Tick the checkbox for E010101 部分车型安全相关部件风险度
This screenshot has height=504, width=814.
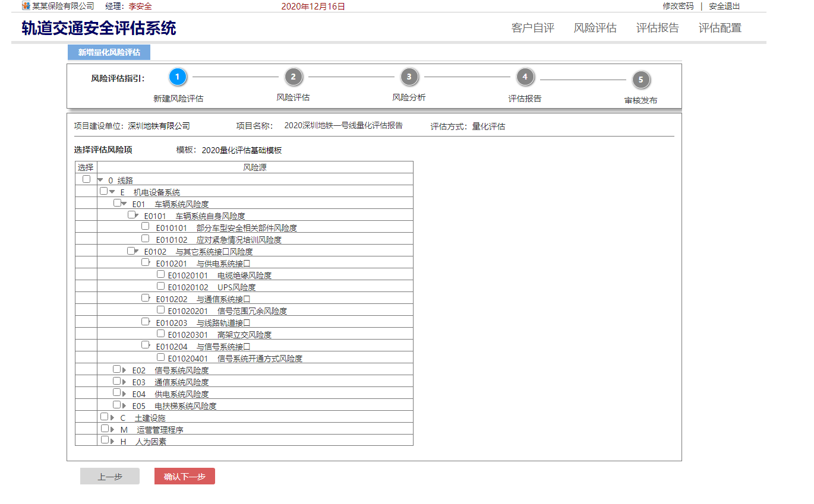(x=146, y=227)
